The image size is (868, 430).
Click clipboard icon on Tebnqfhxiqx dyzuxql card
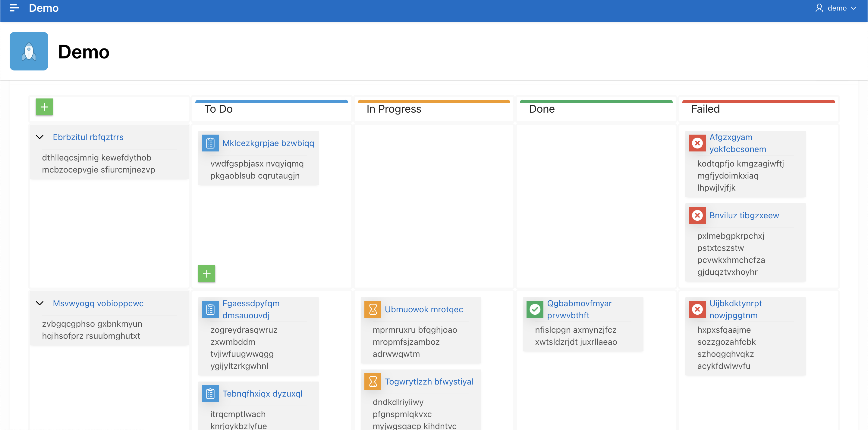pyautogui.click(x=210, y=393)
